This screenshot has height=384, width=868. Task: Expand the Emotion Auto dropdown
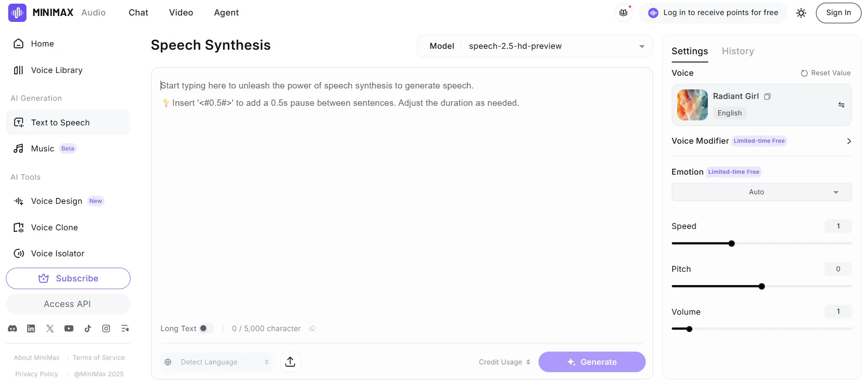click(761, 192)
